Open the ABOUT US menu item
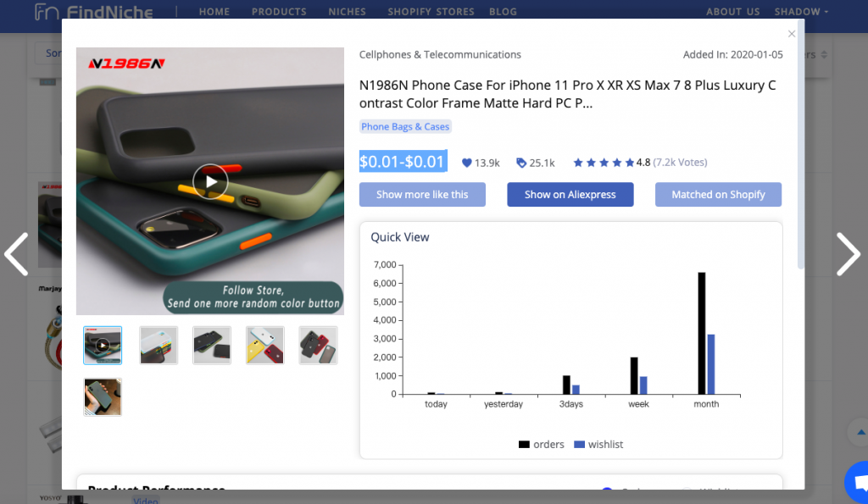 click(x=733, y=12)
